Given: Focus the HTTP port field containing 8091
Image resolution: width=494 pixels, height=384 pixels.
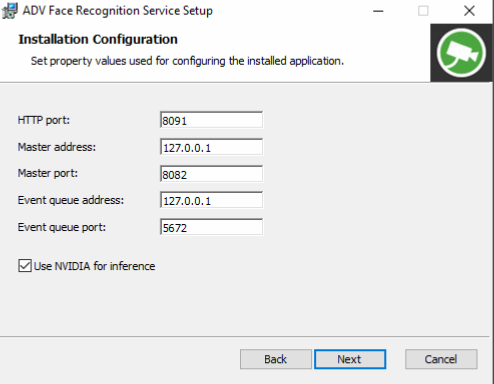Looking at the screenshot, I should tap(211, 120).
